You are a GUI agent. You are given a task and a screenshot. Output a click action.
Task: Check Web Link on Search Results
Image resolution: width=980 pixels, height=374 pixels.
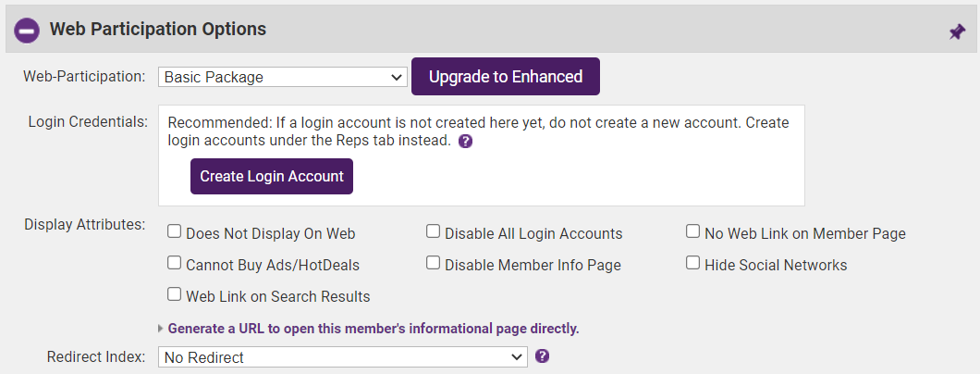(174, 295)
